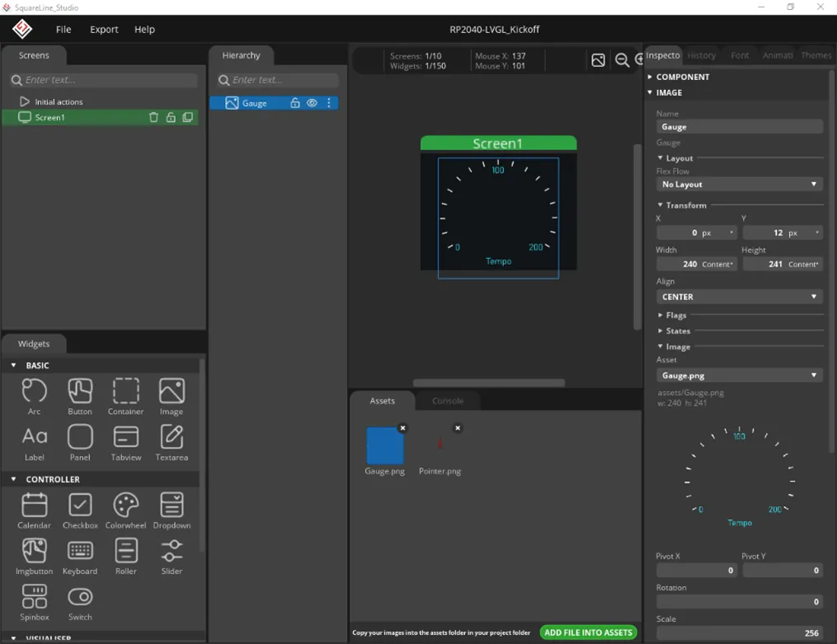The width and height of the screenshot is (837, 644).
Task: Add a Slider widget
Action: (x=172, y=556)
